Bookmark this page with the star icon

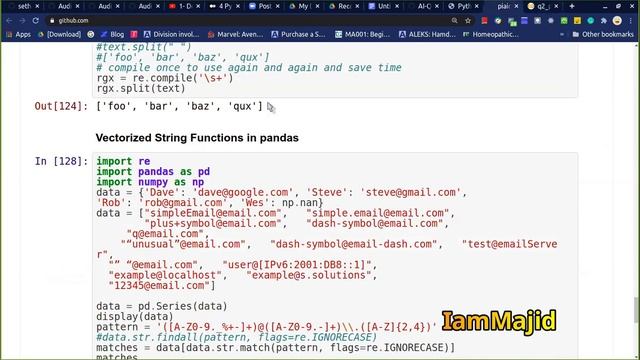[468, 20]
